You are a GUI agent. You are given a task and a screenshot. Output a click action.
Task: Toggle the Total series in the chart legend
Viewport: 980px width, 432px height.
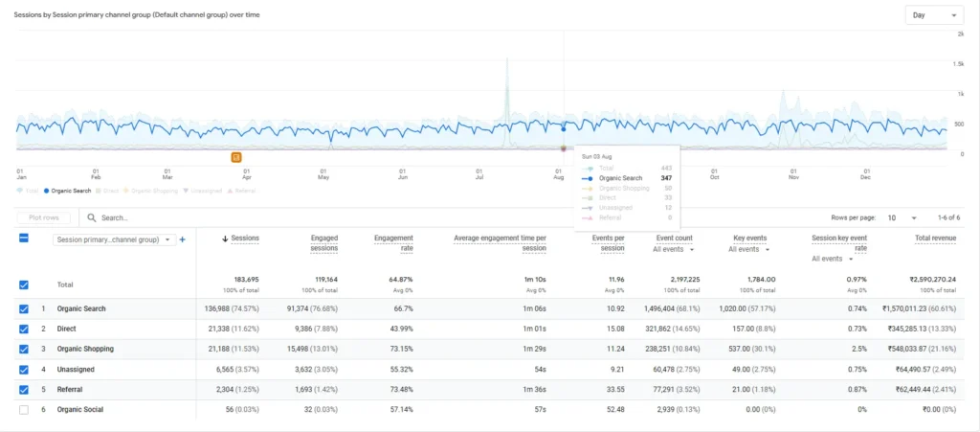click(26, 191)
